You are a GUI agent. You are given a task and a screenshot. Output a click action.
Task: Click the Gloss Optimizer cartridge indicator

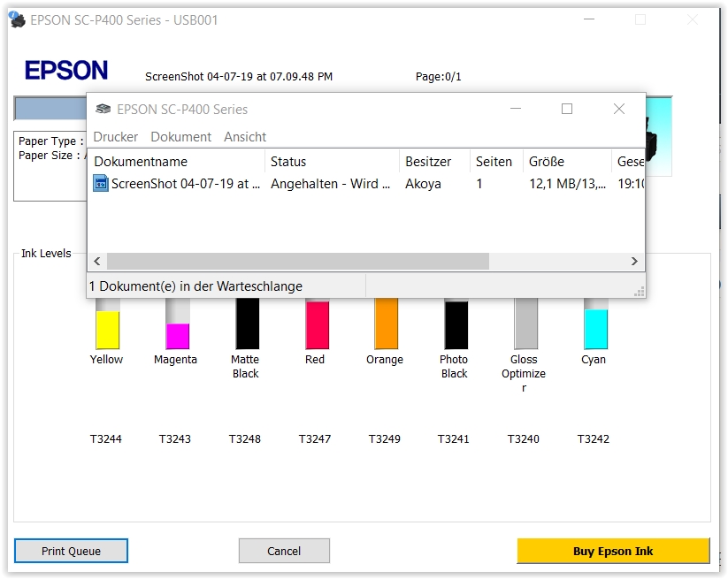[x=525, y=324]
